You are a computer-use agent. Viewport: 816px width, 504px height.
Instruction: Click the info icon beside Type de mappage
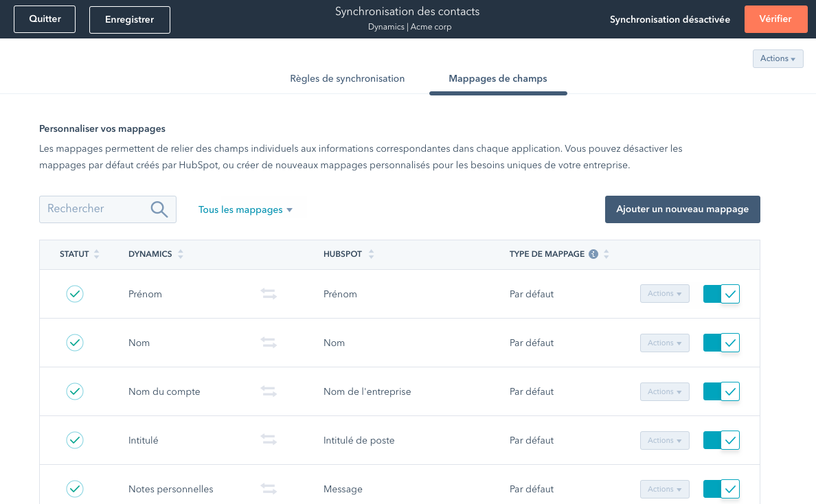point(593,254)
